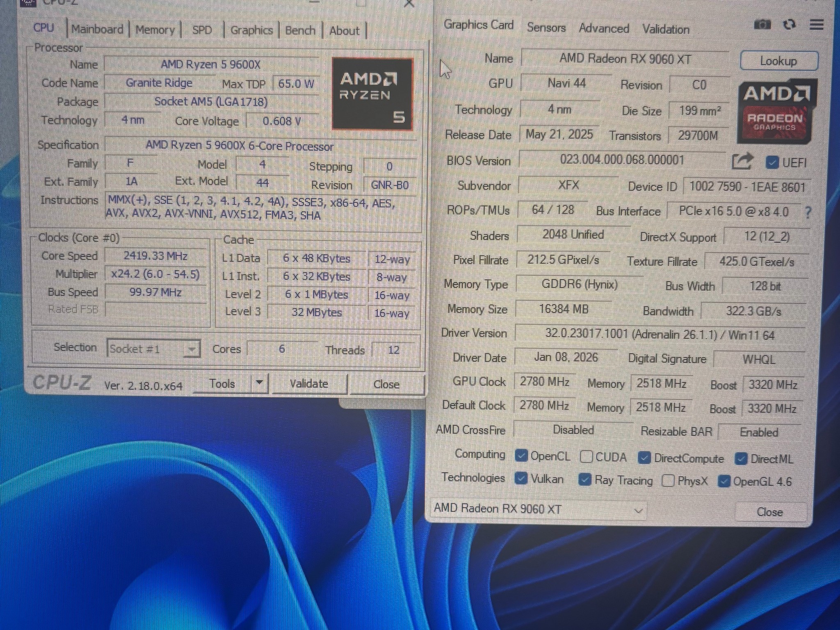Click the Lookup button in GPU-Z
840x630 pixels.
click(x=779, y=61)
